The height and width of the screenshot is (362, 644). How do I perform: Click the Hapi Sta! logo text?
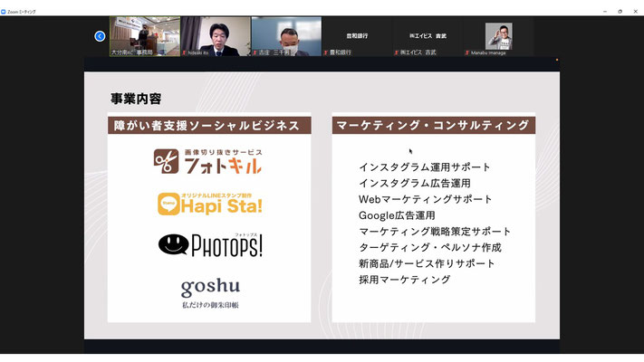[x=222, y=206]
